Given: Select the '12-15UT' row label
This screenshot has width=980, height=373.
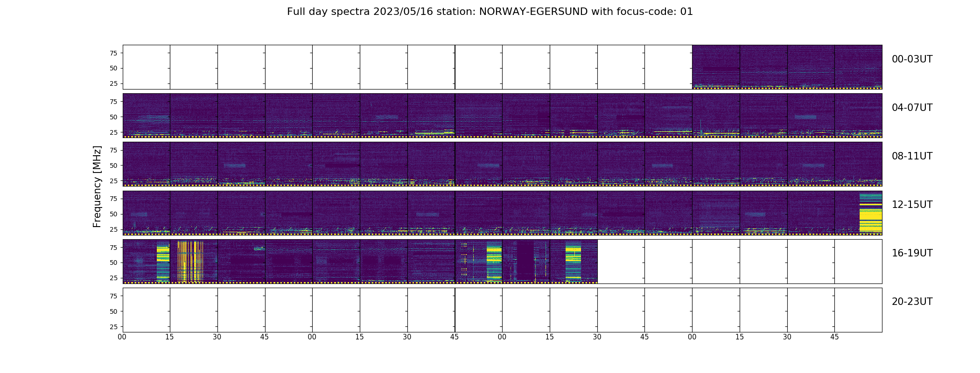Looking at the screenshot, I should [912, 205].
